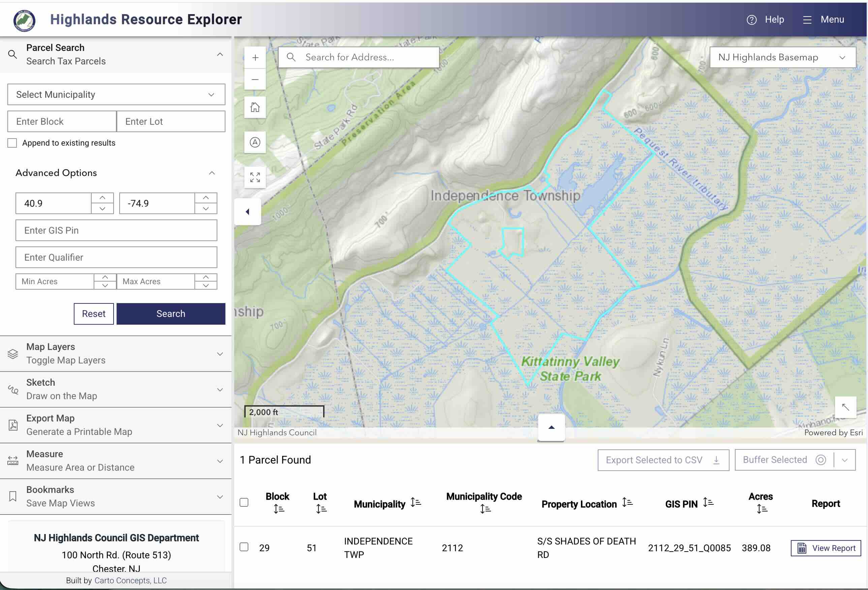Sort table by Acres column icon

click(762, 509)
